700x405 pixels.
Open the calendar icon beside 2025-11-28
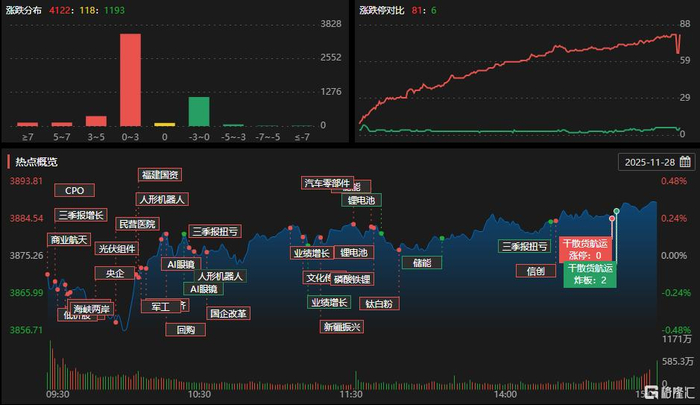click(x=685, y=162)
